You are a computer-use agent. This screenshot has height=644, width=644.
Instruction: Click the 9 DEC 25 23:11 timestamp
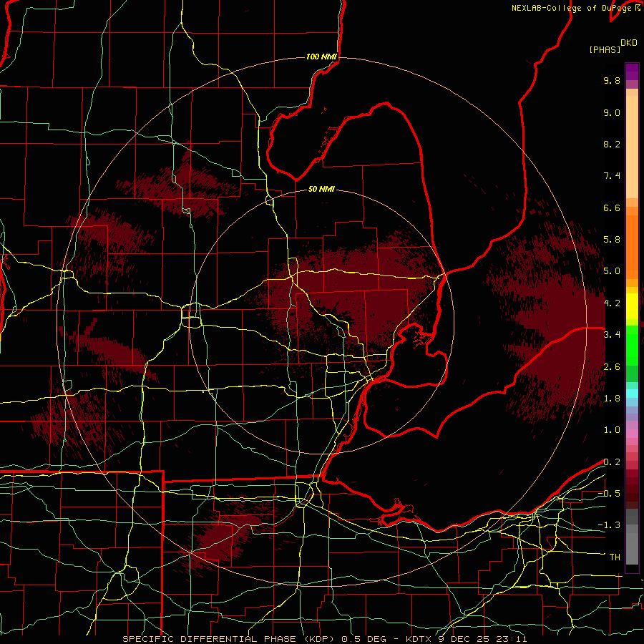click(x=481, y=639)
